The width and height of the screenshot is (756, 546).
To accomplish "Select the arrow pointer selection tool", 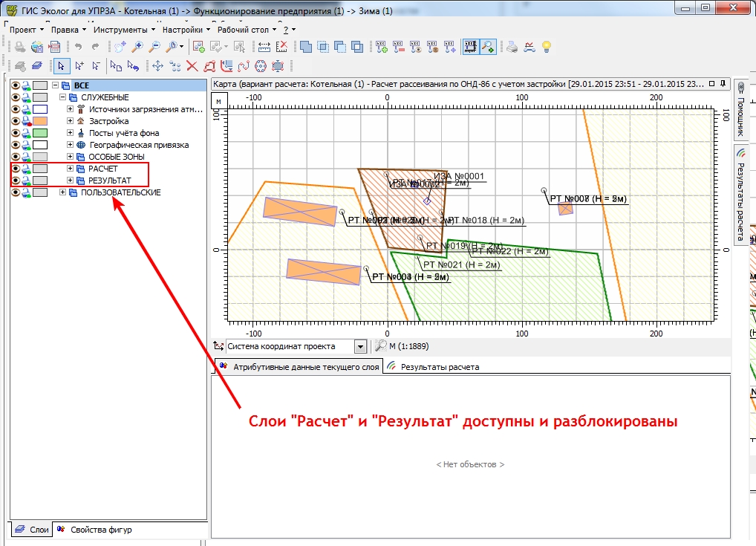I will point(61,66).
